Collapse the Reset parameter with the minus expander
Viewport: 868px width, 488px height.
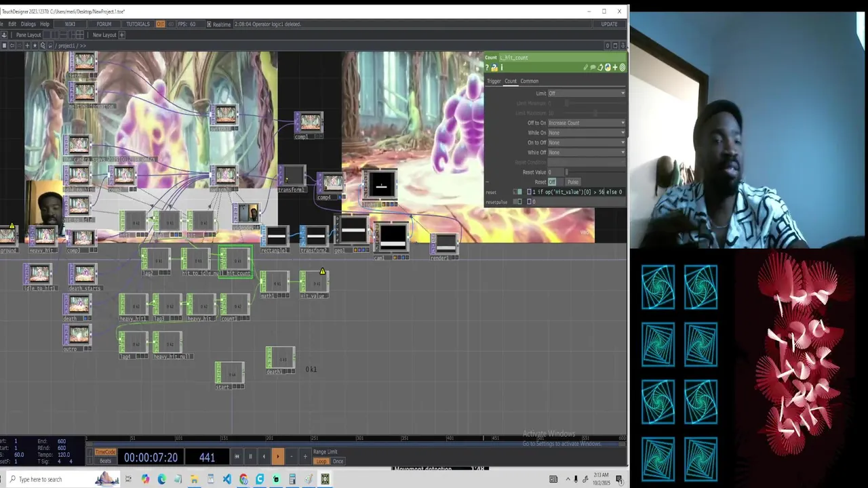pyautogui.click(x=488, y=182)
